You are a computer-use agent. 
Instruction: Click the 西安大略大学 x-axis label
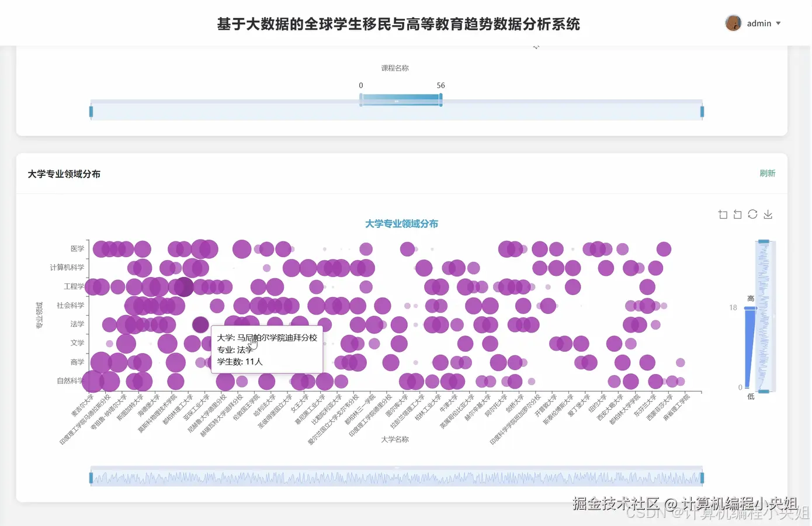pos(610,407)
